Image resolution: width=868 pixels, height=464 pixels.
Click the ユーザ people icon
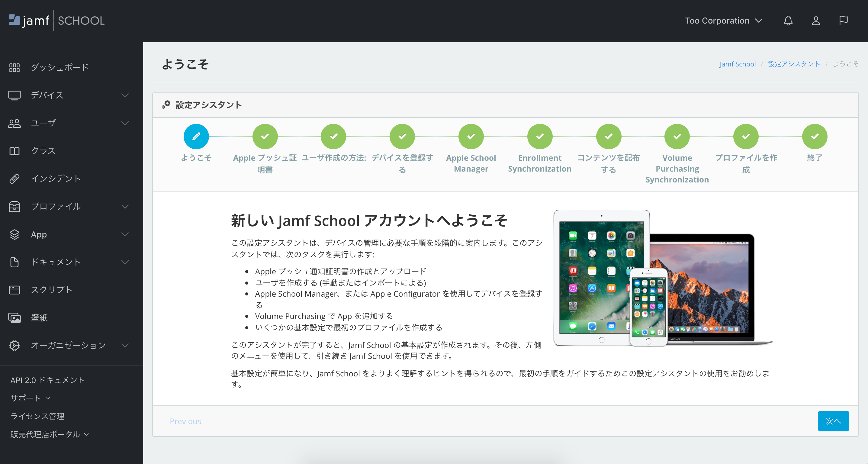click(14, 123)
